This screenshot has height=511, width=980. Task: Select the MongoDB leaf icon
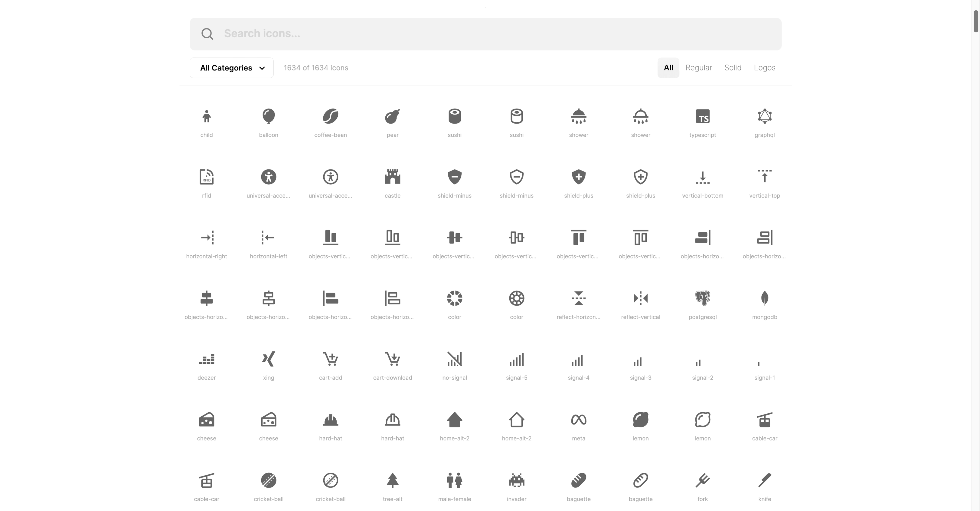[765, 298]
